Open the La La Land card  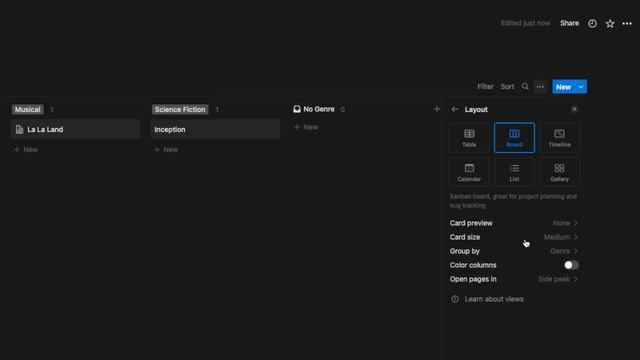[76, 129]
